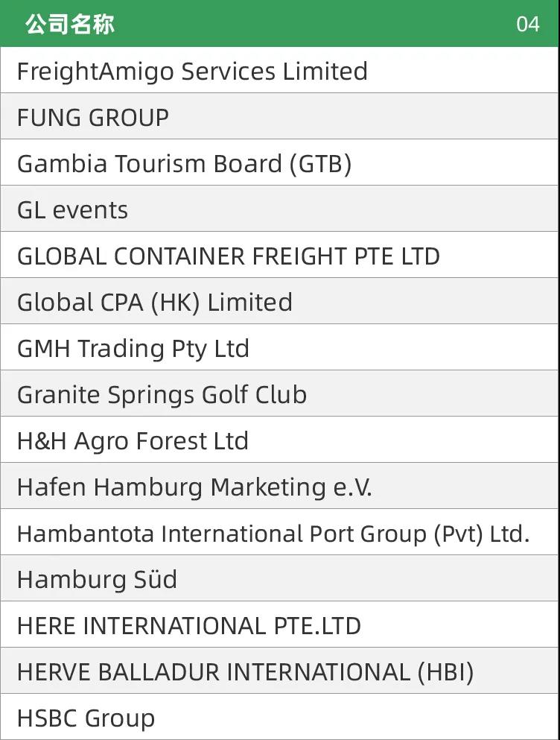560x740 pixels.
Task: Click the green table header bar
Action: [280, 23]
